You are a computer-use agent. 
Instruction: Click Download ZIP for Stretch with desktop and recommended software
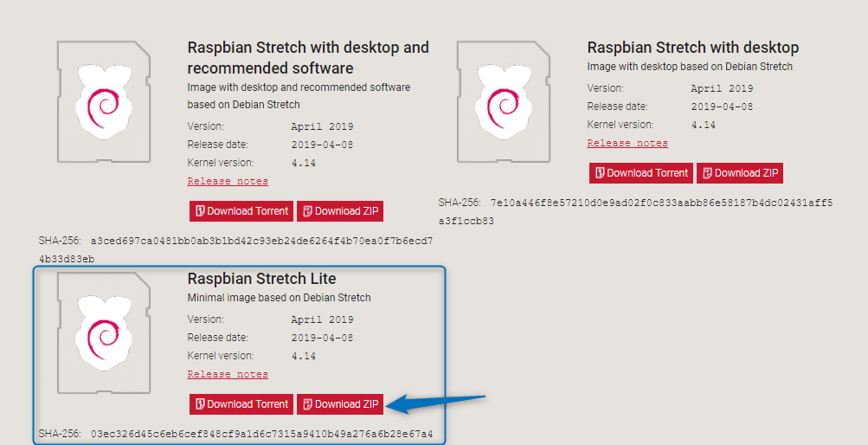(x=340, y=211)
